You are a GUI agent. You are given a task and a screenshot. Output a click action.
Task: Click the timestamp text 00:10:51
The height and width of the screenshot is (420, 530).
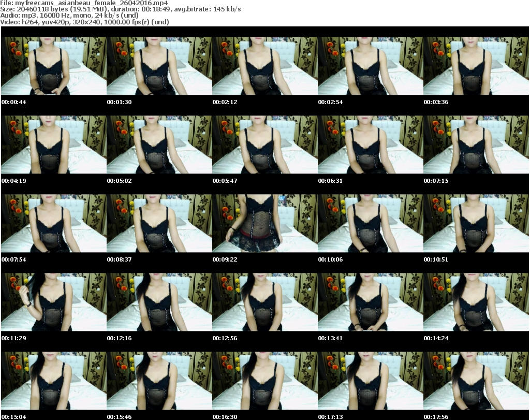436,259
